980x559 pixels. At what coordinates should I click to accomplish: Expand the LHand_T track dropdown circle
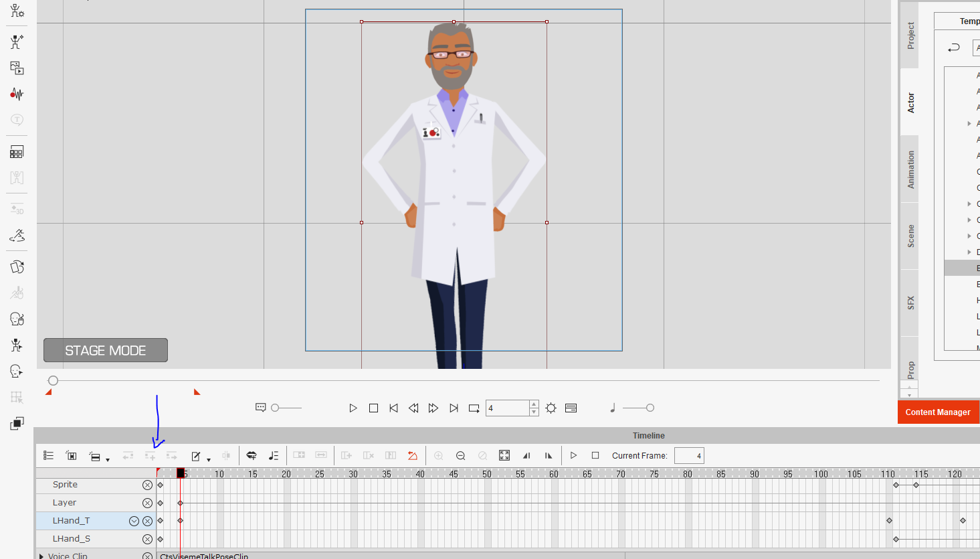(x=134, y=521)
